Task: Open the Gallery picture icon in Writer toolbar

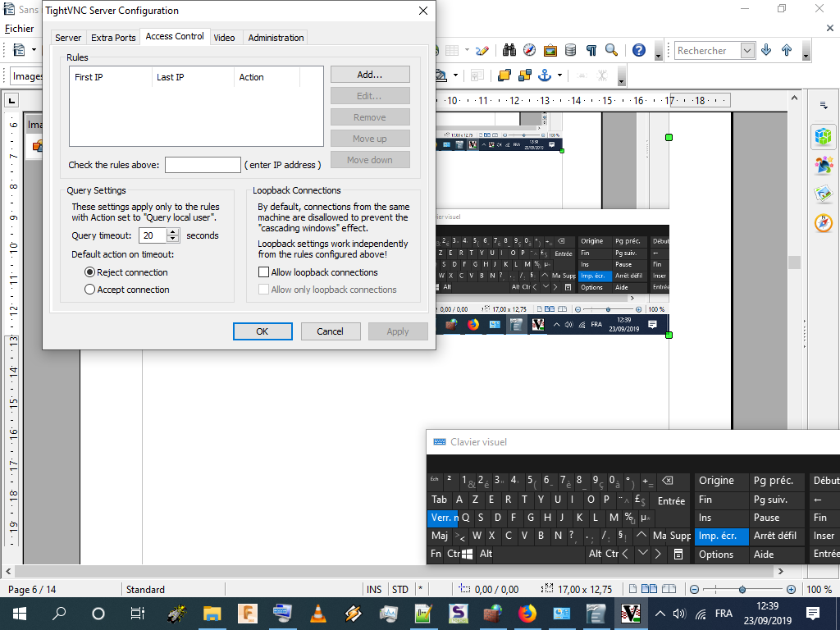Action: tap(550, 50)
